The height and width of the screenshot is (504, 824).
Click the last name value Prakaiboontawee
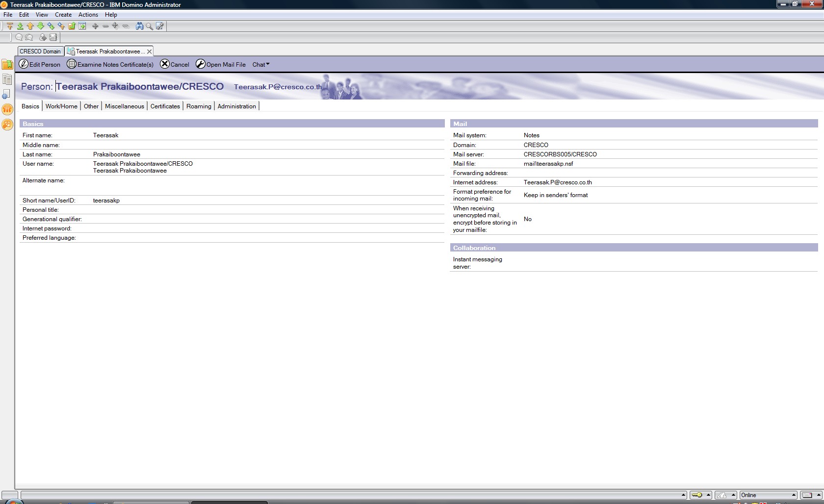pos(117,154)
